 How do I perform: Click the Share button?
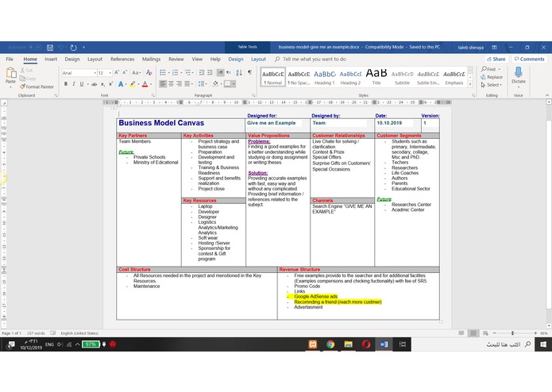(496, 59)
